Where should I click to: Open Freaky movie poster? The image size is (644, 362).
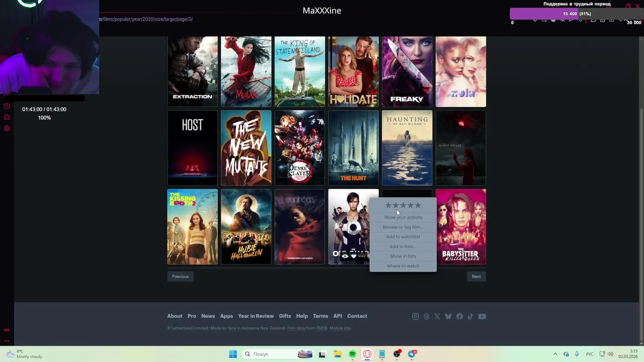click(407, 71)
